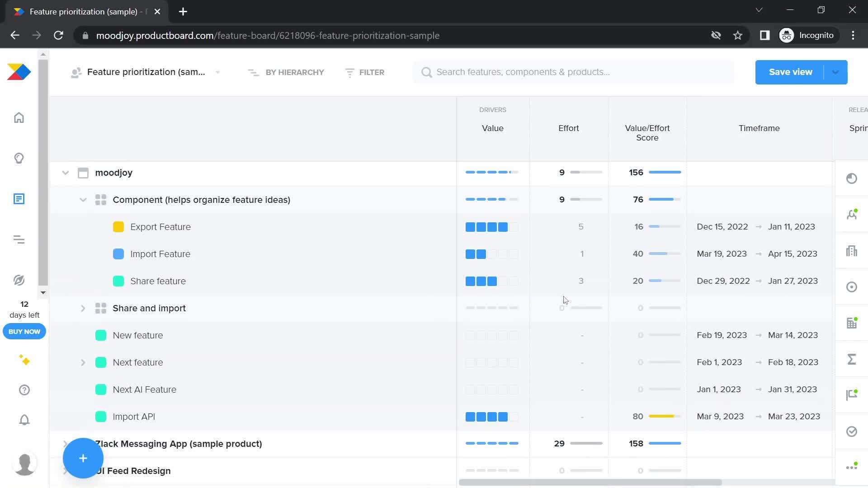This screenshot has height=488, width=868.
Task: Reload the browser page
Action: coord(58,35)
